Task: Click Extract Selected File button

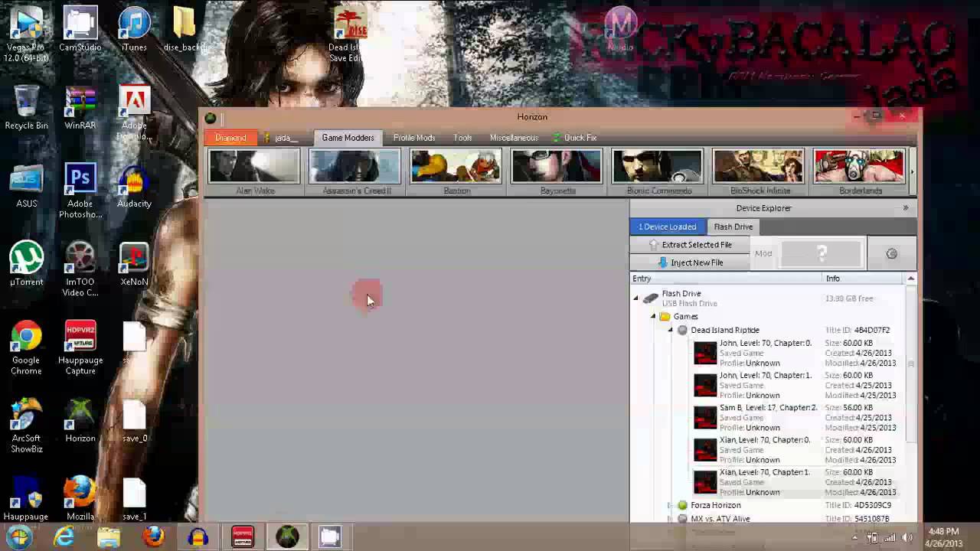Action: (690, 245)
